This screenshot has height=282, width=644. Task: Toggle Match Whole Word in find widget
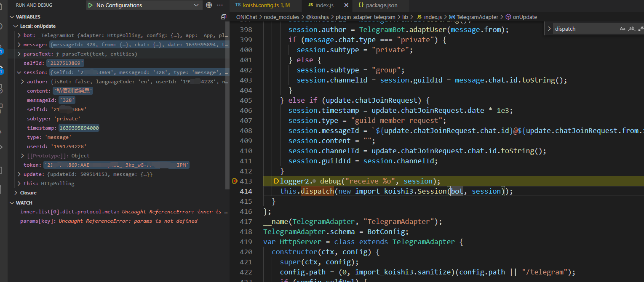pos(632,29)
